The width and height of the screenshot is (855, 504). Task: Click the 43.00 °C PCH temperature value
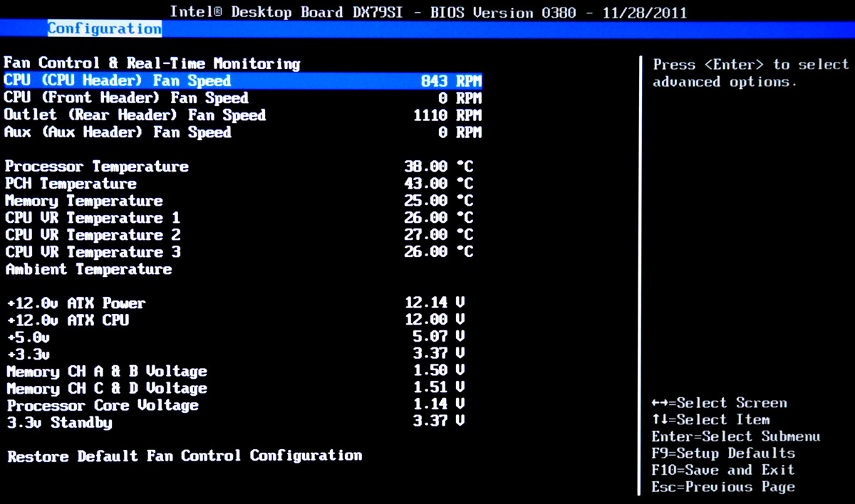438,184
